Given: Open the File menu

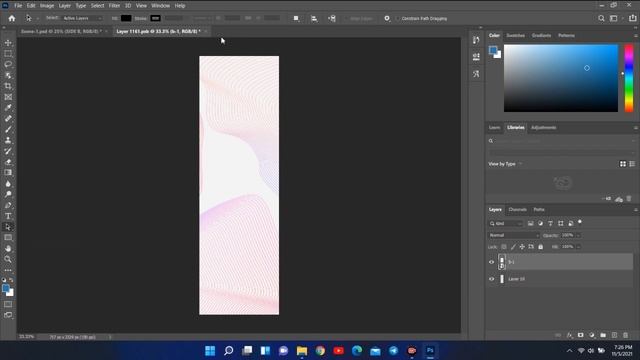Looking at the screenshot, I should [x=18, y=6].
